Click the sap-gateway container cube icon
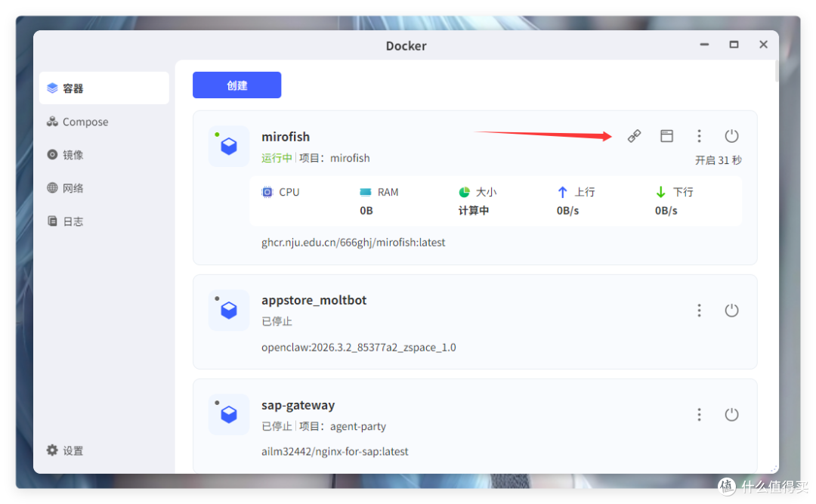 pyautogui.click(x=229, y=414)
